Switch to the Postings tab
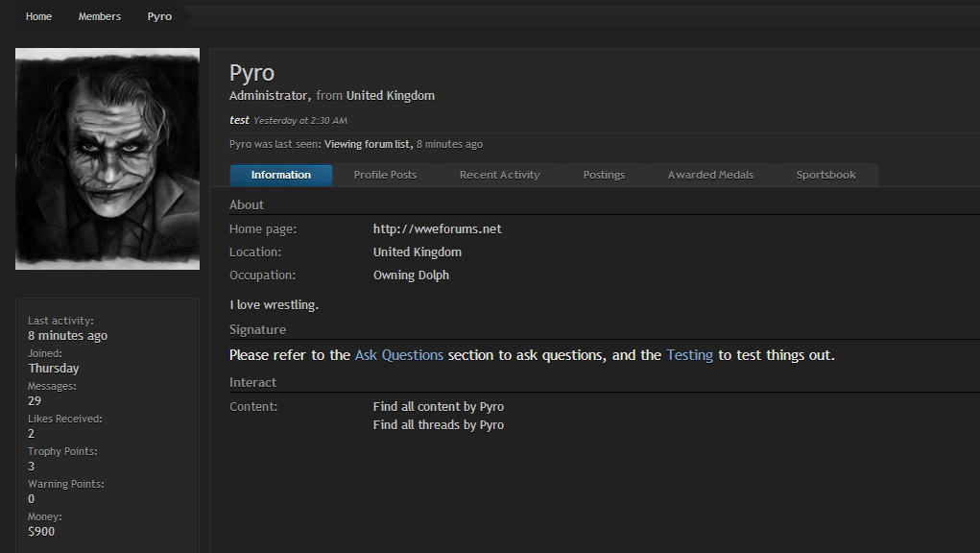The image size is (980, 553). (604, 175)
